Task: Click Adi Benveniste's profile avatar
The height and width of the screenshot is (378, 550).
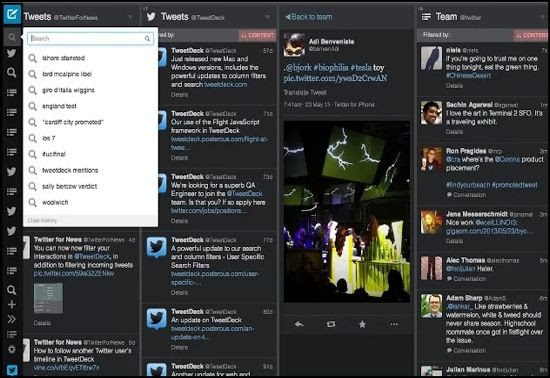Action: (294, 45)
